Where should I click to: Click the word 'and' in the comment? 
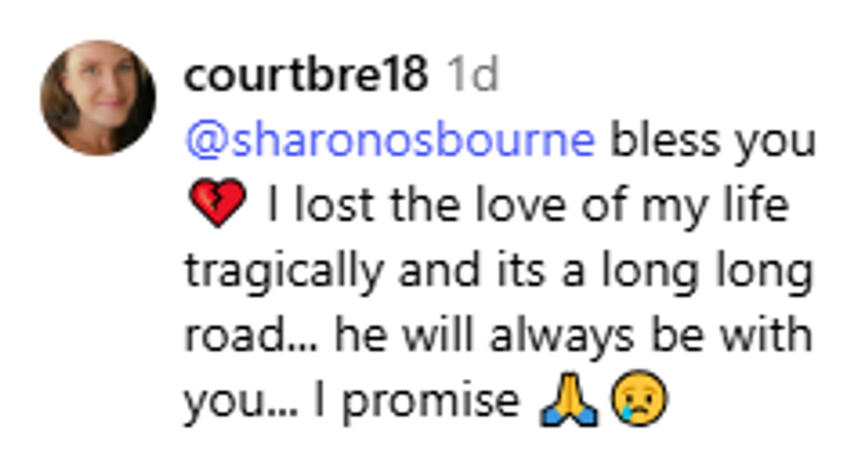(x=439, y=271)
